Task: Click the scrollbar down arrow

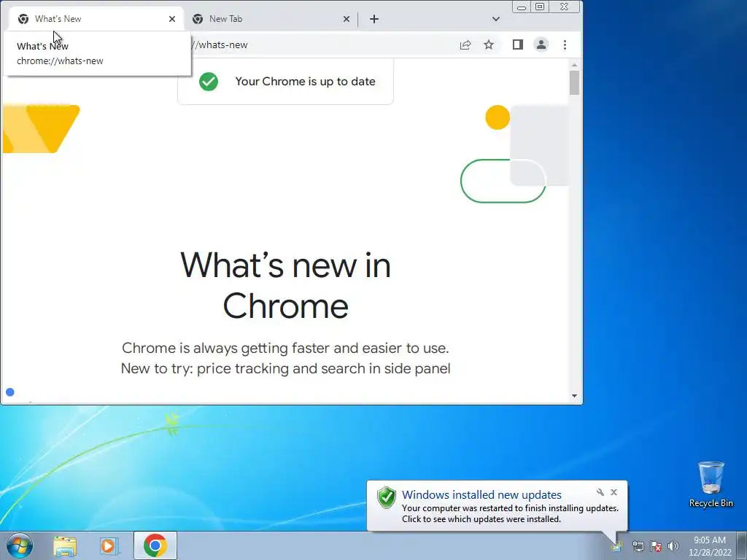Action: (575, 396)
